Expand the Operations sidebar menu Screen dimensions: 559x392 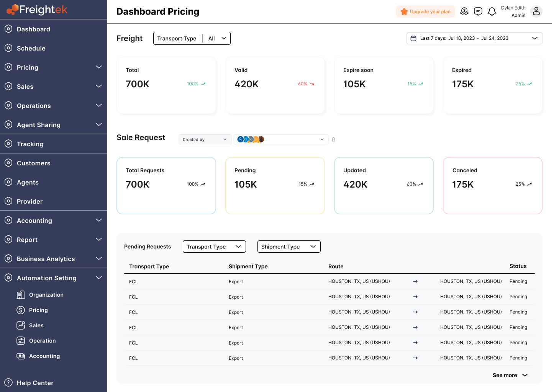point(99,105)
